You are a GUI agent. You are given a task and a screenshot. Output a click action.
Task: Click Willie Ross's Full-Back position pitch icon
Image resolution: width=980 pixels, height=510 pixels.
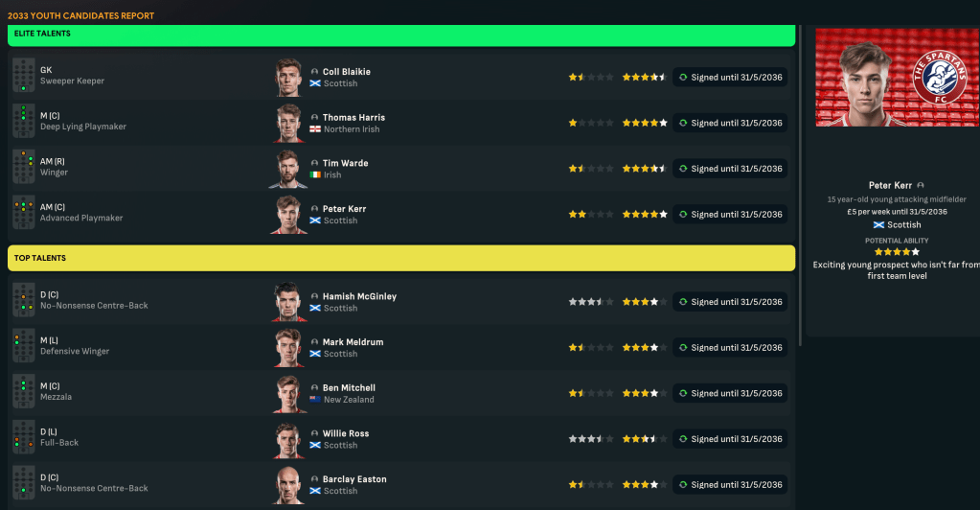(23, 439)
